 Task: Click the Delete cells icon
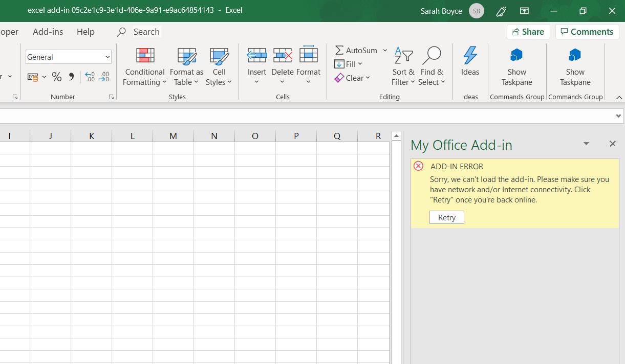click(283, 55)
